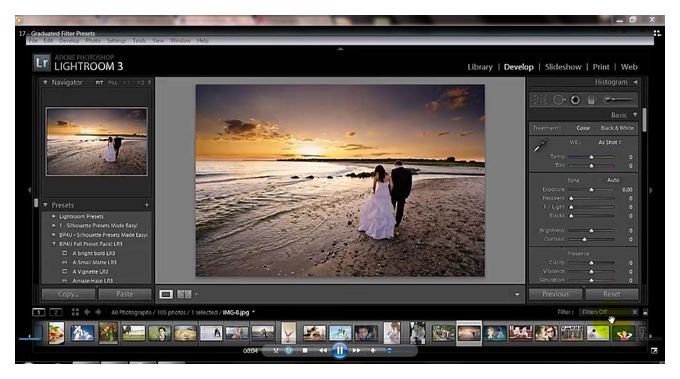The height and width of the screenshot is (379, 680).
Task: Click the Temp slider handle
Action: [x=591, y=157]
